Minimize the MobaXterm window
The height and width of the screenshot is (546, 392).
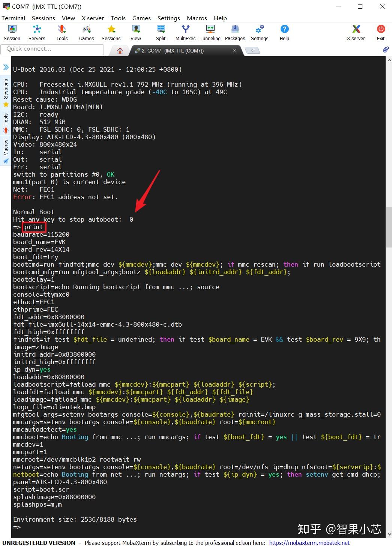point(339,6)
